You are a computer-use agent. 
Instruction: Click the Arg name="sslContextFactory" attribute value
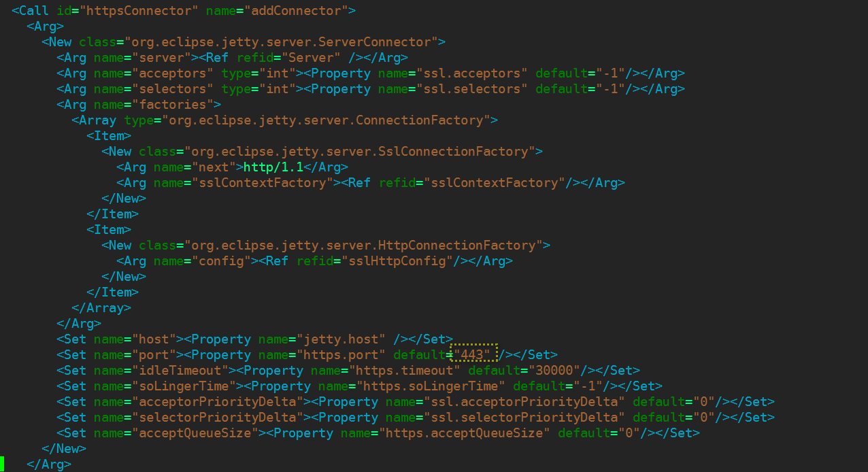point(262,183)
